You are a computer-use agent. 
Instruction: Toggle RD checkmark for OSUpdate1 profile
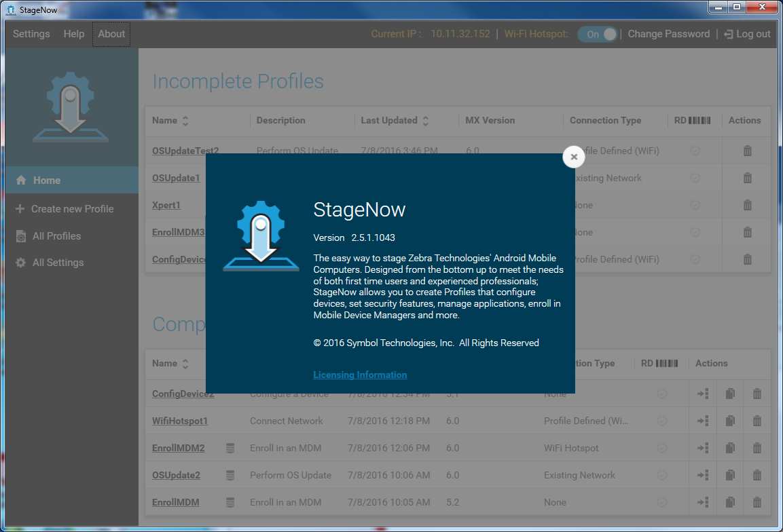pos(695,178)
